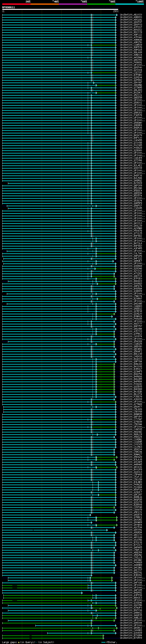This screenshot has width=146, height=644.
Task: Select hit UniRef100_C1EI97
Action: click(x=131, y=72)
